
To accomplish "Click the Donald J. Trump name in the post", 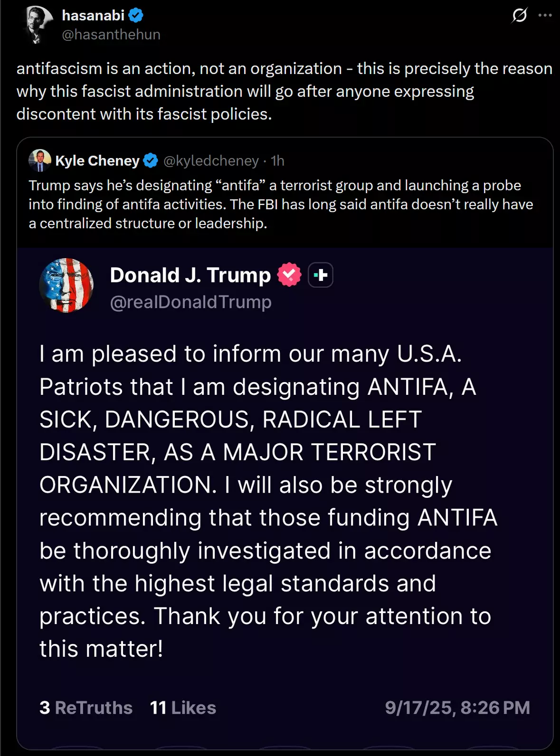I will coord(190,275).
